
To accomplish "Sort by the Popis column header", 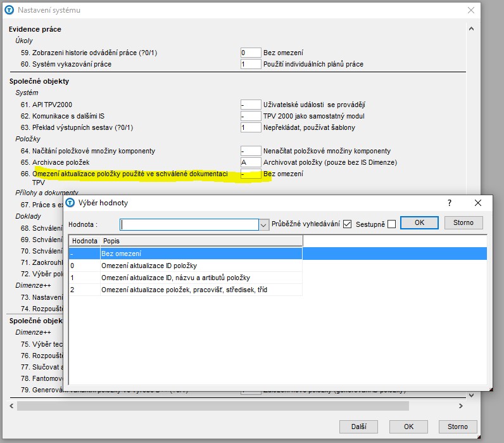I will 201,241.
